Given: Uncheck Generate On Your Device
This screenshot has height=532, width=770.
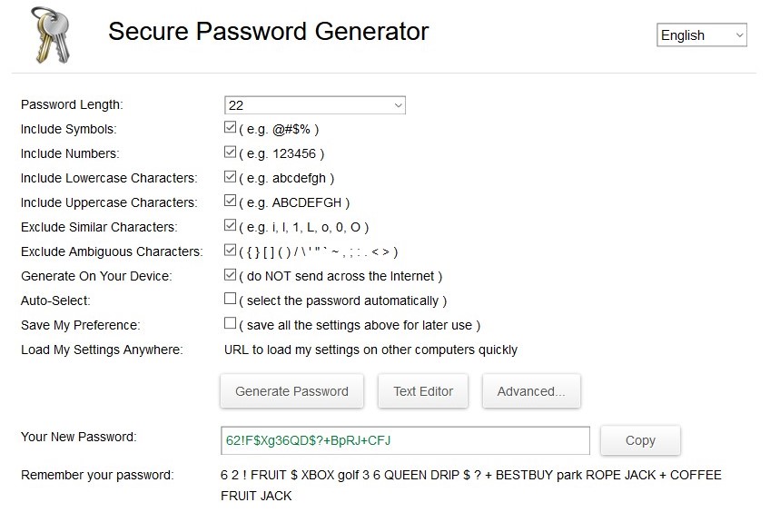Looking at the screenshot, I should click(x=230, y=274).
